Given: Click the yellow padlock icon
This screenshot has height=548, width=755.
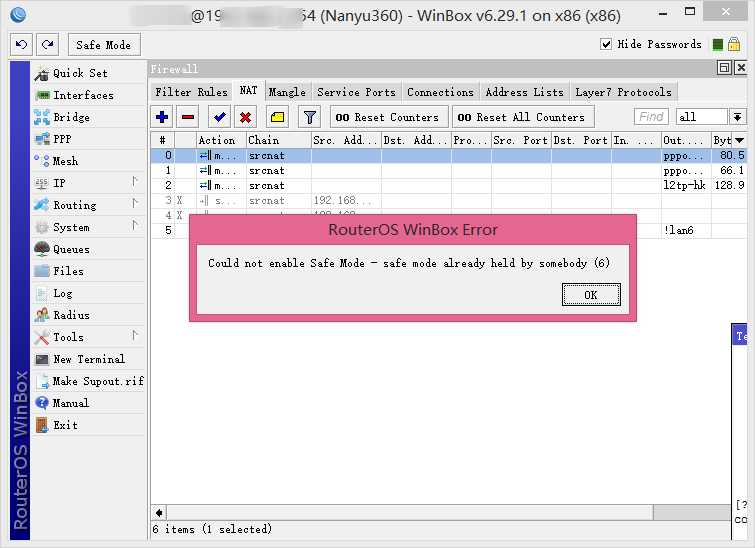Looking at the screenshot, I should pos(734,44).
